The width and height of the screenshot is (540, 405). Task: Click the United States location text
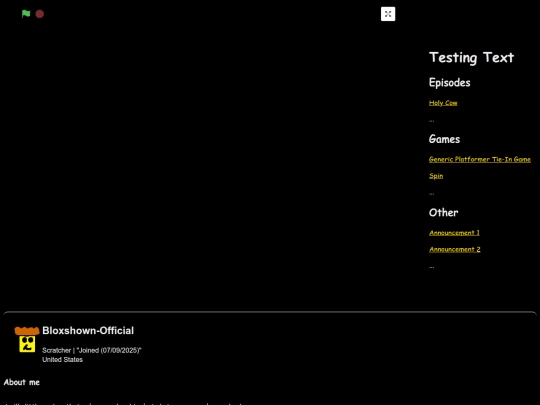pyautogui.click(x=62, y=360)
